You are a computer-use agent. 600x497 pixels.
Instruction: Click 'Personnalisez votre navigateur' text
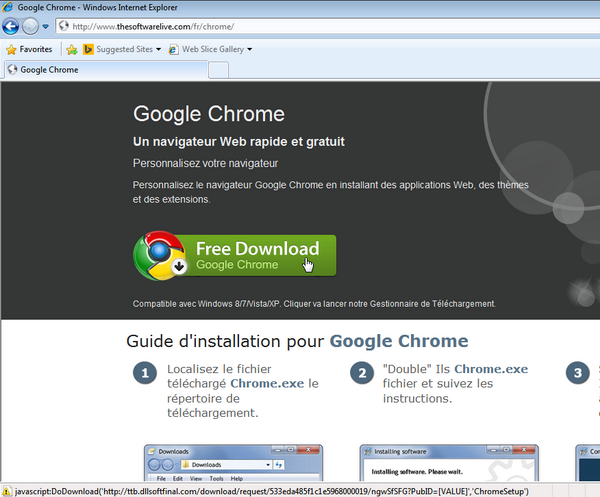click(x=205, y=163)
